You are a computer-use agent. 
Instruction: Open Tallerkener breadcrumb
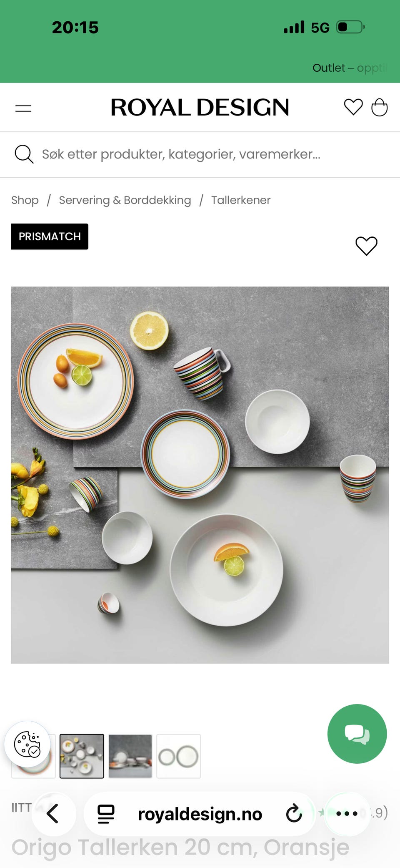click(x=241, y=200)
